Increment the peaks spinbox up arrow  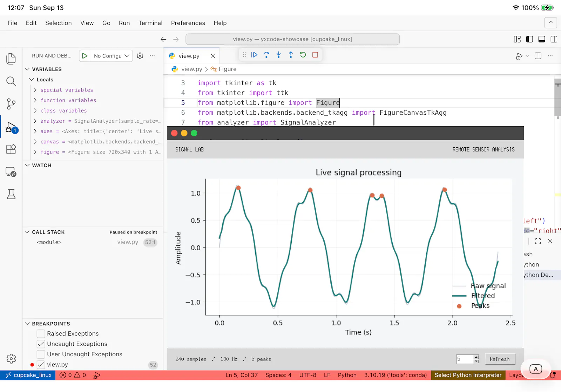[476, 357]
